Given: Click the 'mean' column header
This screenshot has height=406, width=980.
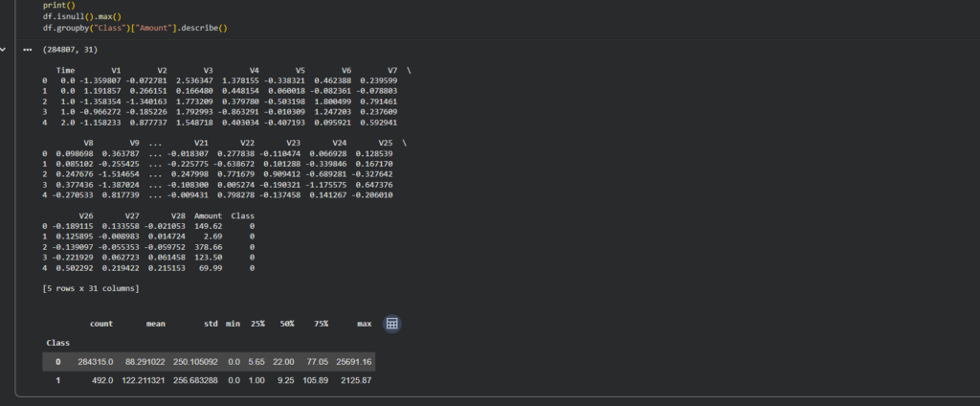Looking at the screenshot, I should tap(156, 324).
